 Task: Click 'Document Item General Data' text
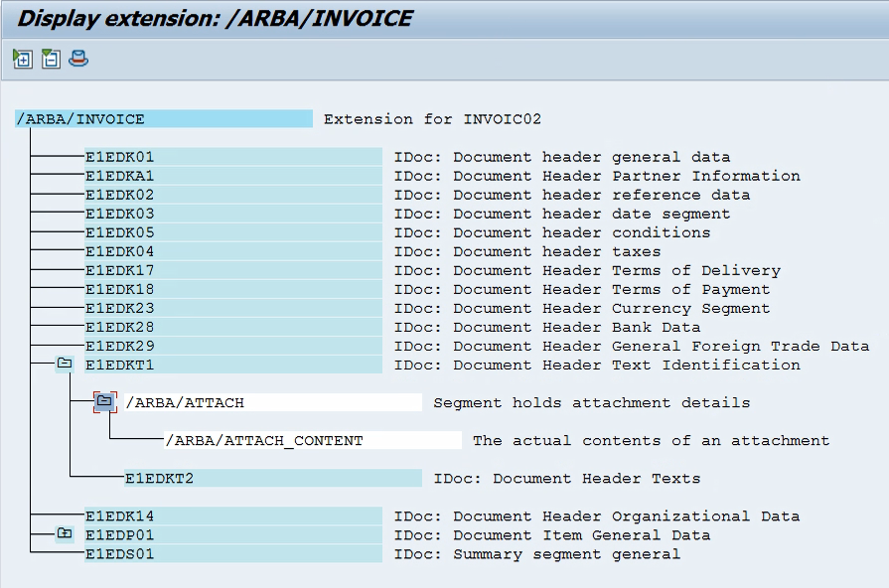(582, 534)
